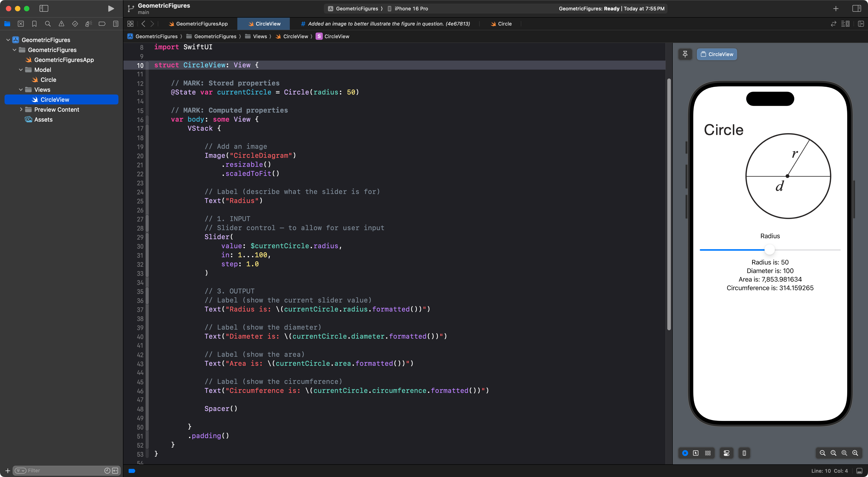Pin the canvas preview
Image resolution: width=868 pixels, height=477 pixels.
point(685,54)
